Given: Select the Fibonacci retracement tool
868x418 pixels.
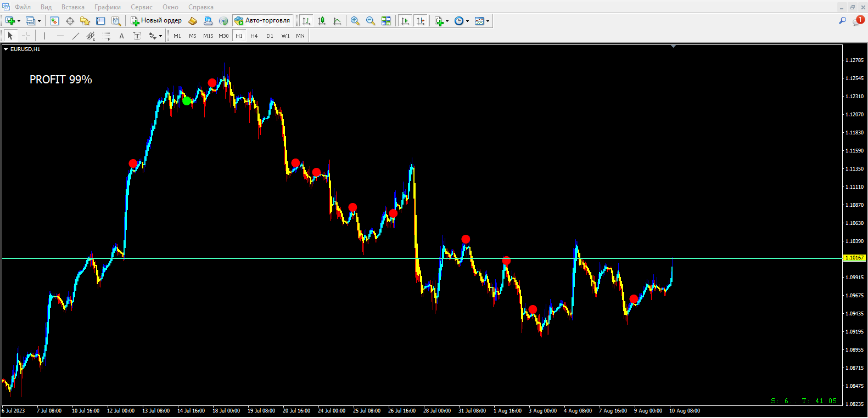Looking at the screenshot, I should pyautogui.click(x=106, y=36).
